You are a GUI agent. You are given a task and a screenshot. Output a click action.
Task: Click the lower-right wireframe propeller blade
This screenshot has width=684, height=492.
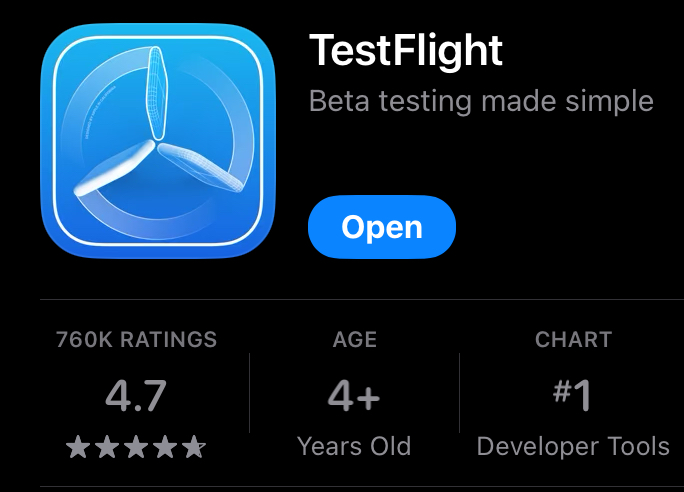(201, 167)
